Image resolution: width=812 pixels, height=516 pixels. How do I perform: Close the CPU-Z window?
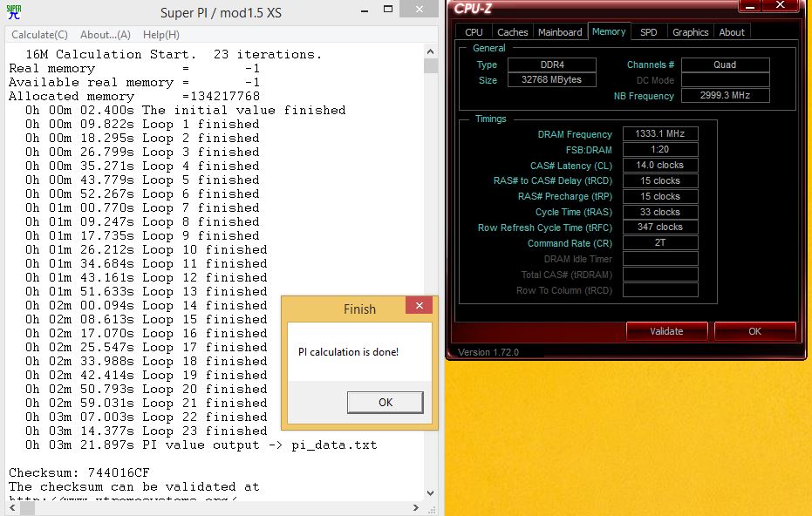tap(781, 6)
